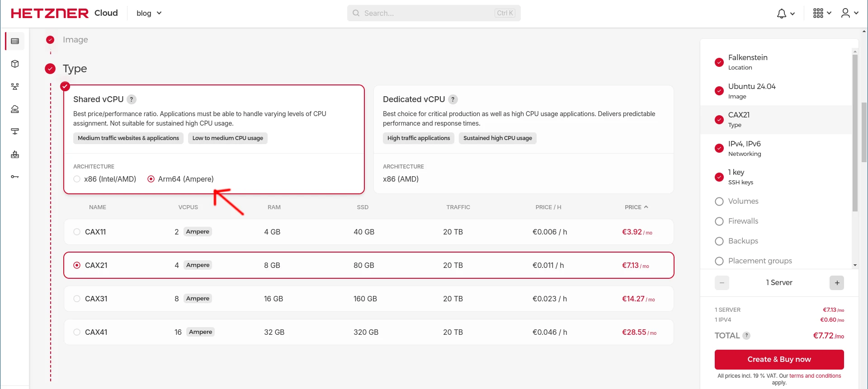Click the summary panel scrollbar

pyautogui.click(x=855, y=133)
